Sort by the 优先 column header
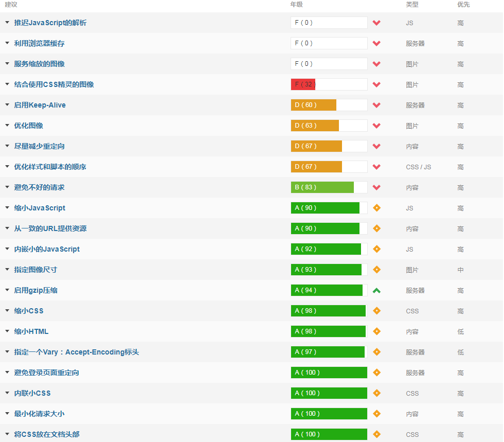Image resolution: width=504 pixels, height=442 pixels. tap(463, 5)
